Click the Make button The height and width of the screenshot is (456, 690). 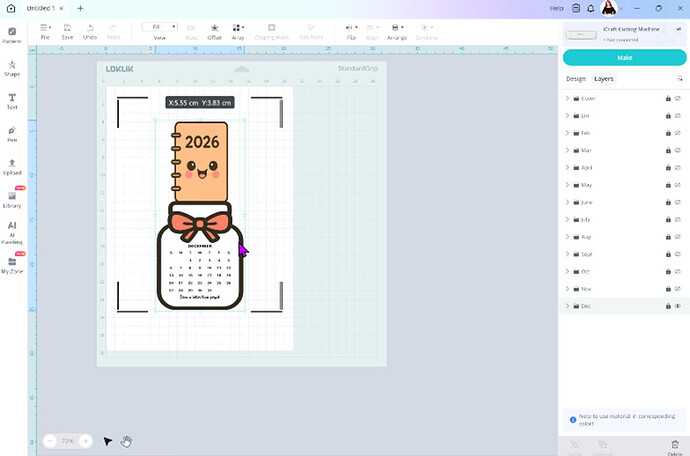click(x=624, y=58)
